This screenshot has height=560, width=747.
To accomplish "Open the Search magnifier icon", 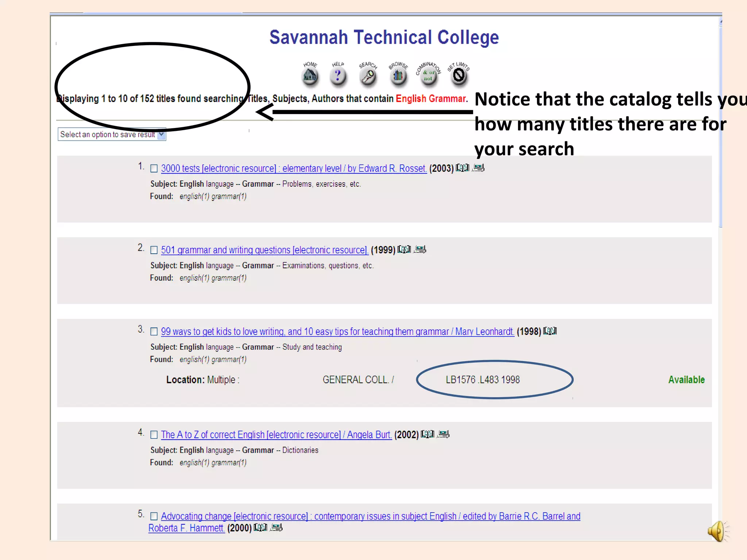I will pos(368,75).
